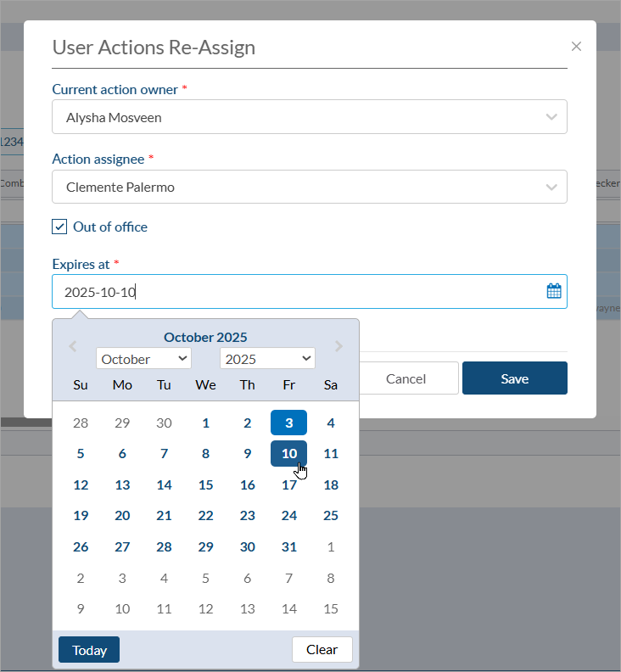Go to next month with right arrow

tap(338, 346)
